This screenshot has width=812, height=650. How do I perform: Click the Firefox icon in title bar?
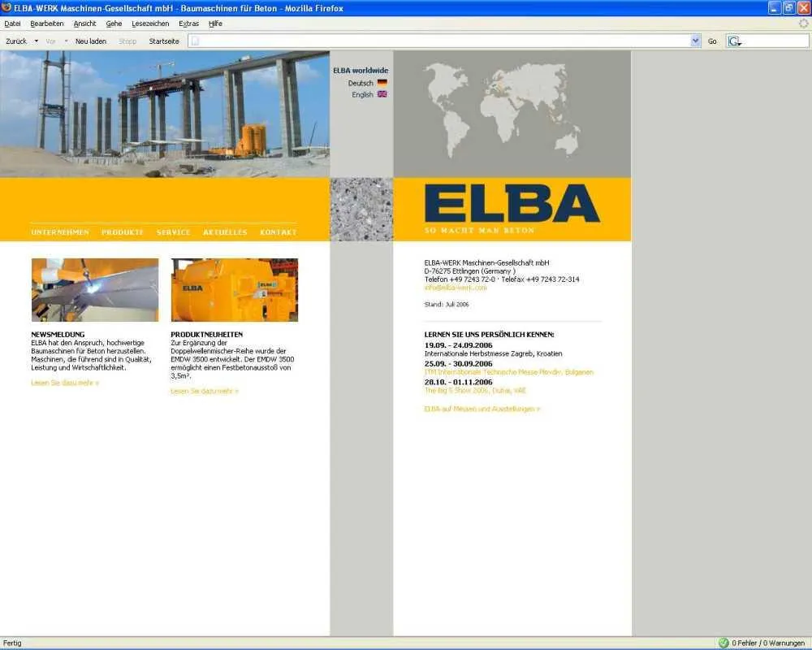tap(6, 8)
